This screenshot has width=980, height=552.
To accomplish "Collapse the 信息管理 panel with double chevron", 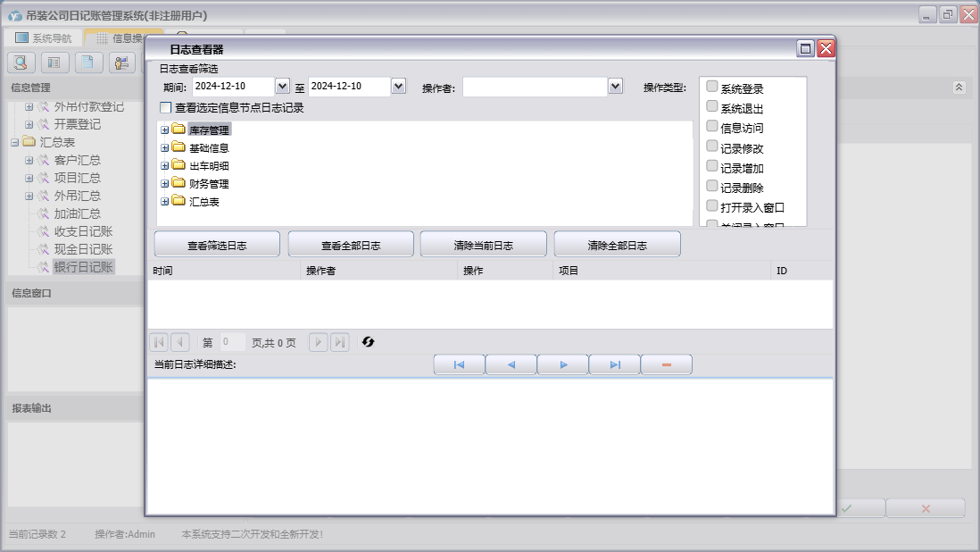I will [x=959, y=88].
